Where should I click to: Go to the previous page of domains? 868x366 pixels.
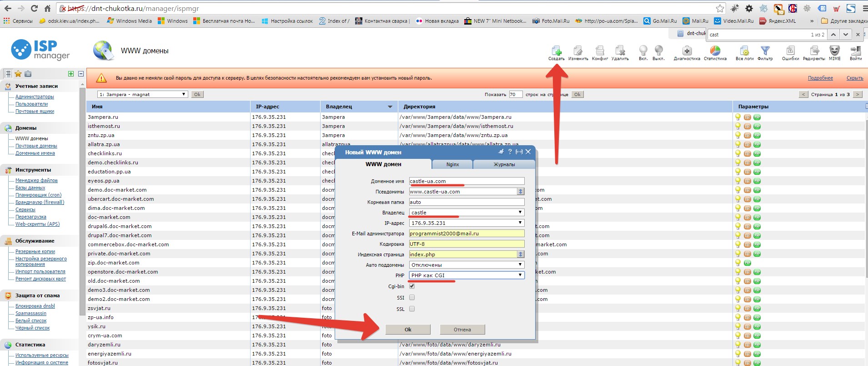click(803, 94)
